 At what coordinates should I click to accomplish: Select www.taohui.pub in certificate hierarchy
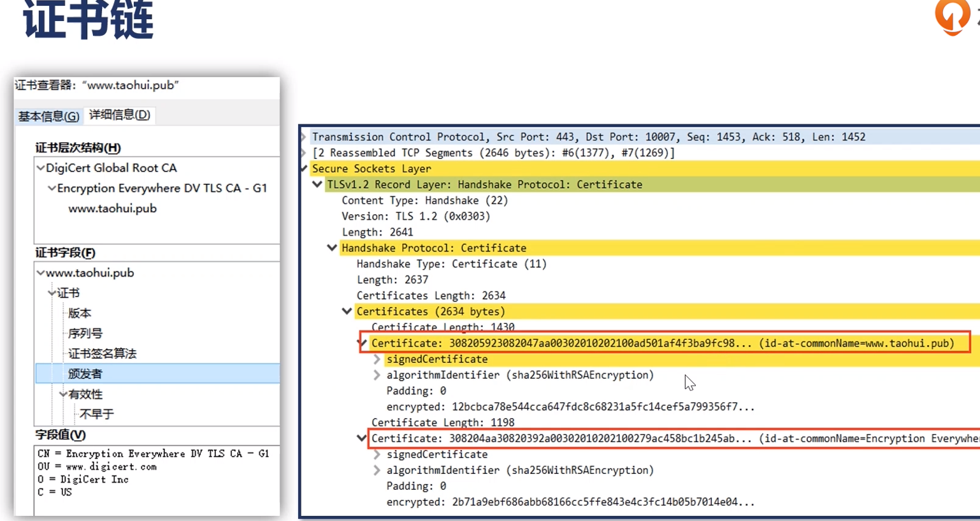point(112,209)
